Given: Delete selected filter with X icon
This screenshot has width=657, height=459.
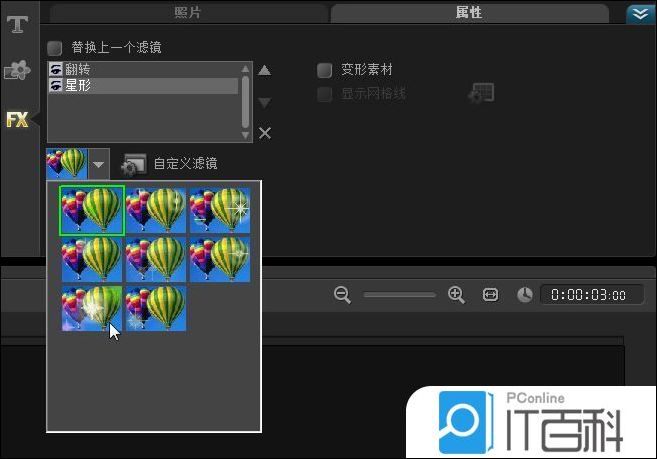Looking at the screenshot, I should pos(265,133).
